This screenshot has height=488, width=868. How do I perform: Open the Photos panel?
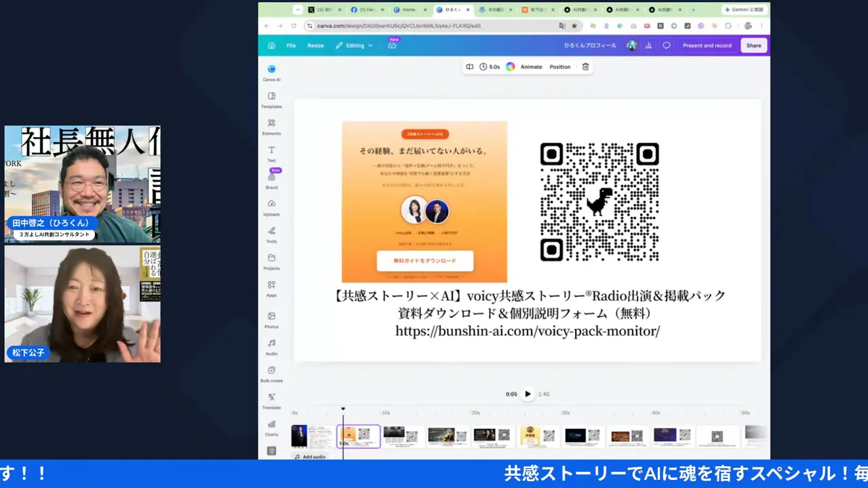271,320
